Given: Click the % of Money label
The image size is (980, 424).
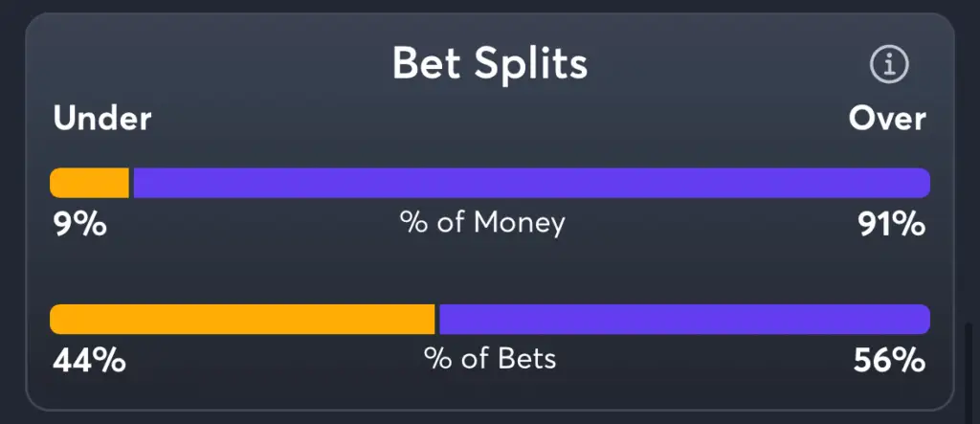Looking at the screenshot, I should click(x=482, y=223).
